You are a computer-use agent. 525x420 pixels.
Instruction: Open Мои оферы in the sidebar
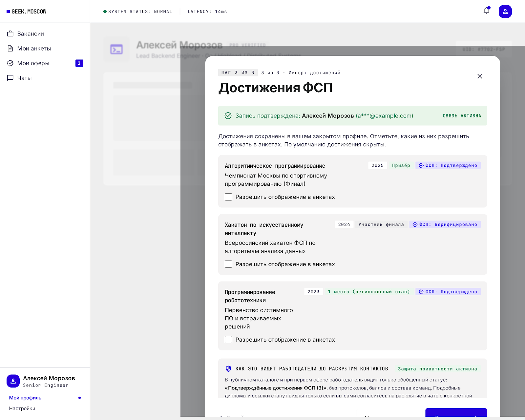45,63
